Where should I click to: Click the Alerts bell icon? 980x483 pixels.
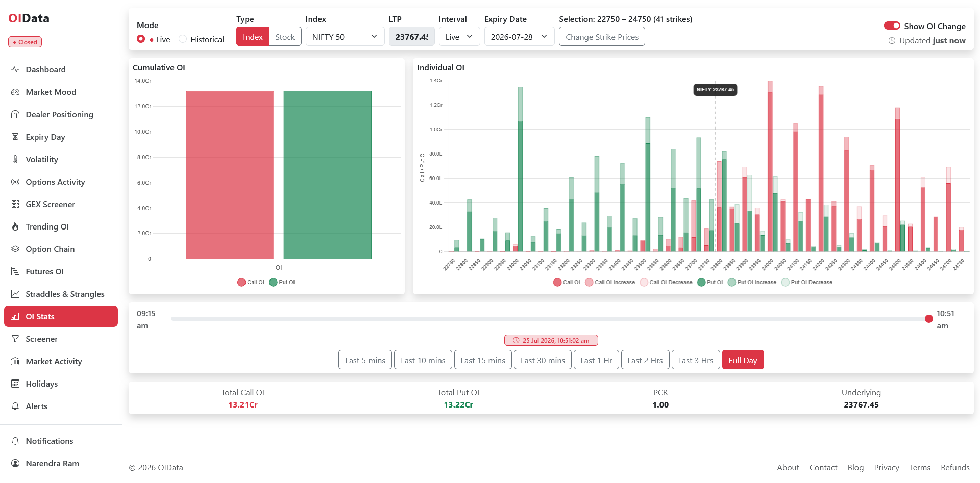click(15, 406)
